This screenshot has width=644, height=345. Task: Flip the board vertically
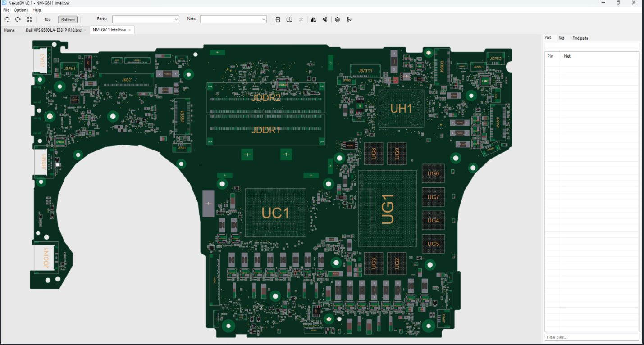click(324, 19)
